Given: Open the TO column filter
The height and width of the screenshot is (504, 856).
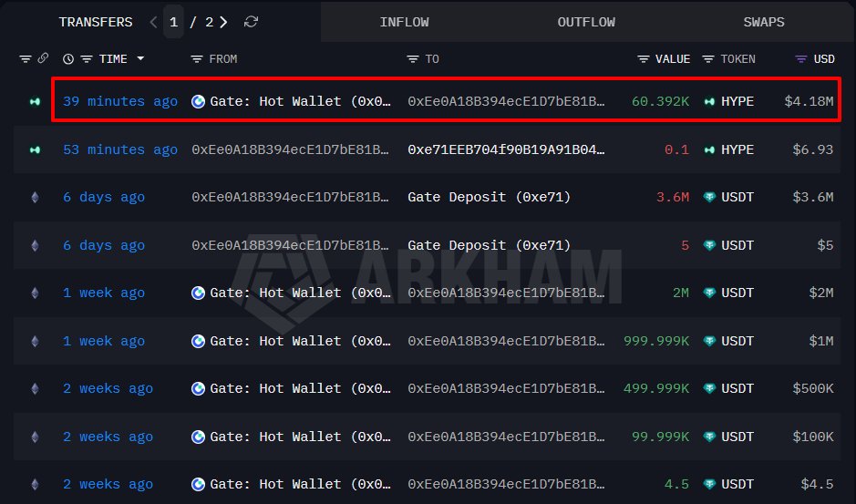Looking at the screenshot, I should pos(413,59).
